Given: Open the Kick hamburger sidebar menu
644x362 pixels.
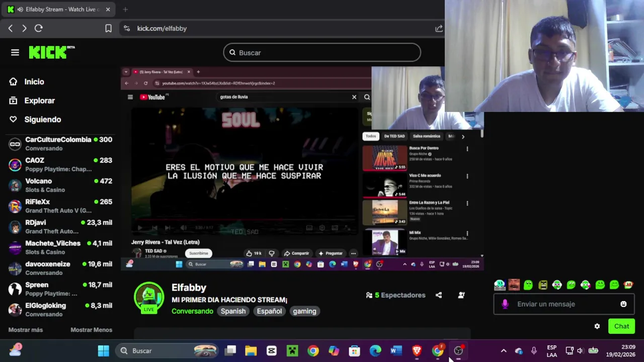Looking at the screenshot, I should pyautogui.click(x=15, y=52).
